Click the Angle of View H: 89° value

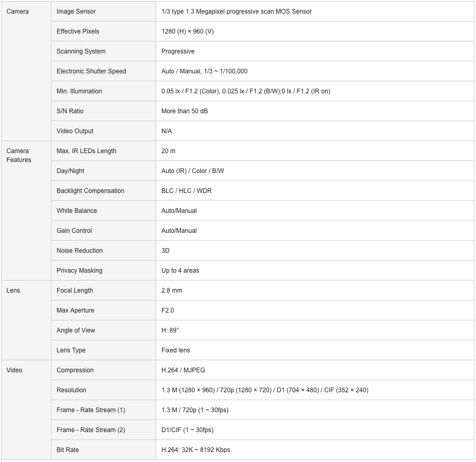170,330
